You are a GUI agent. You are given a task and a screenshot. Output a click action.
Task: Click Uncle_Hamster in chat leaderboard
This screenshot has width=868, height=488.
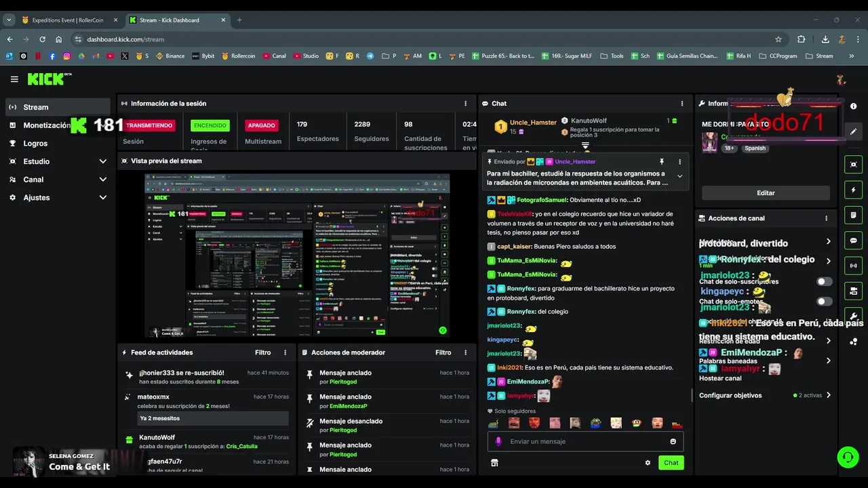point(532,122)
